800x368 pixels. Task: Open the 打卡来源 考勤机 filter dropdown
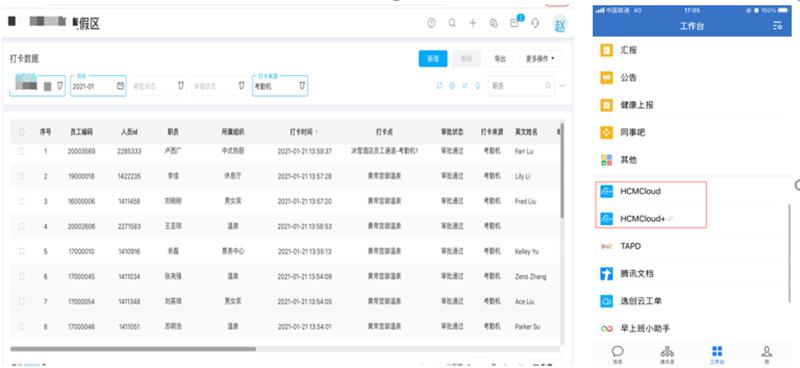(280, 86)
